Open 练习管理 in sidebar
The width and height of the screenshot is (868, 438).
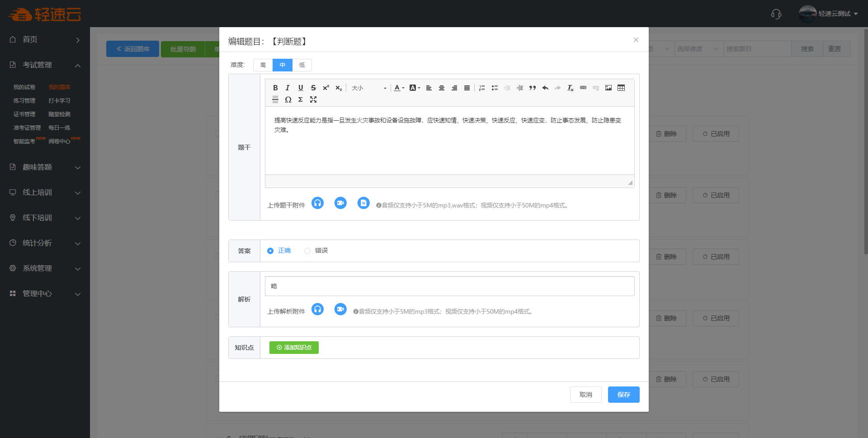pyautogui.click(x=24, y=101)
